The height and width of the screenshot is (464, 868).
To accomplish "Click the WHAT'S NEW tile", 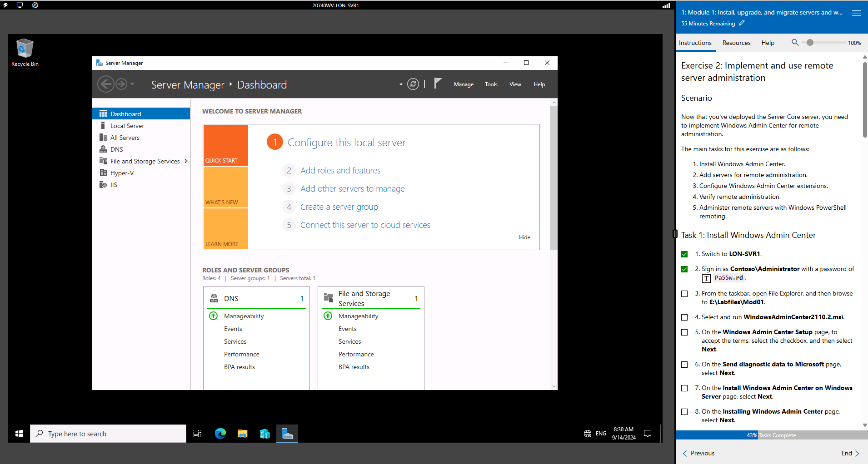I will (226, 187).
